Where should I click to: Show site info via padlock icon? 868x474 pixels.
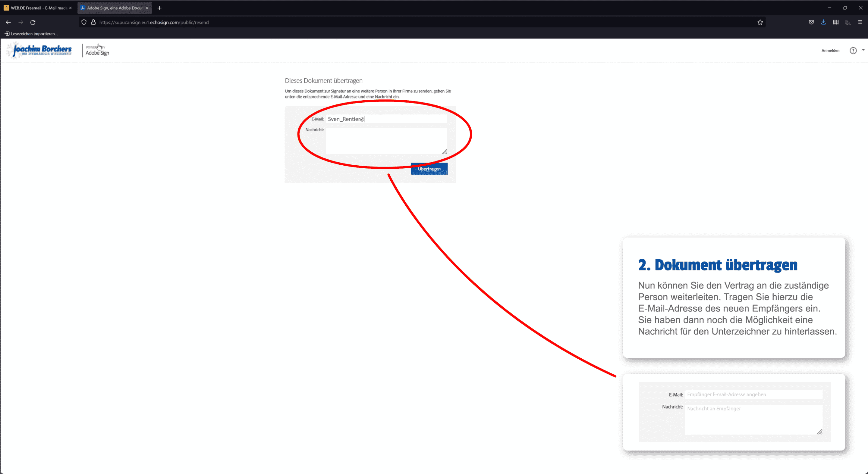coord(93,22)
